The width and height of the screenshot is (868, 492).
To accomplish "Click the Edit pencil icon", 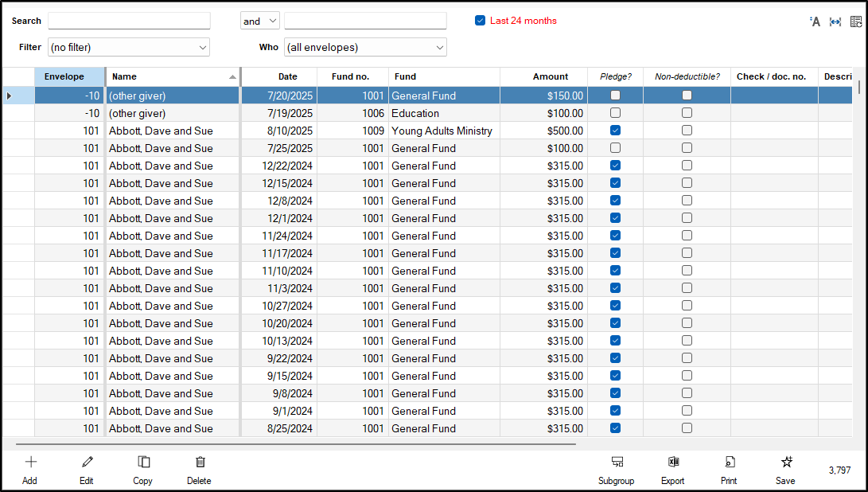I will [87, 469].
